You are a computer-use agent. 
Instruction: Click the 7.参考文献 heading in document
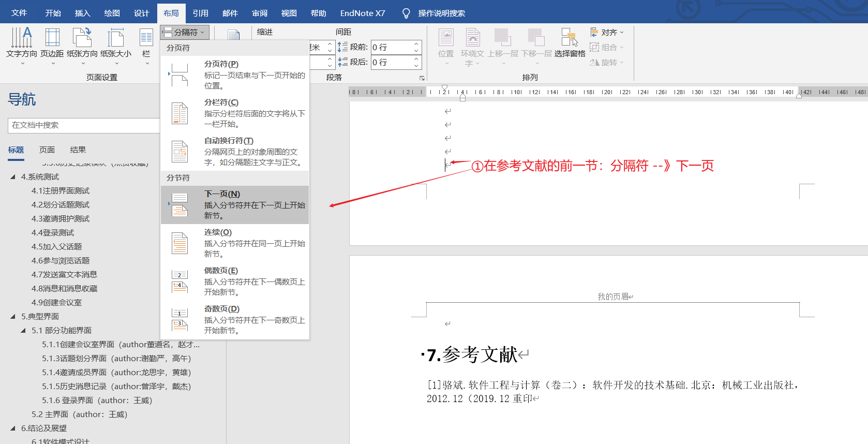pyautogui.click(x=472, y=355)
